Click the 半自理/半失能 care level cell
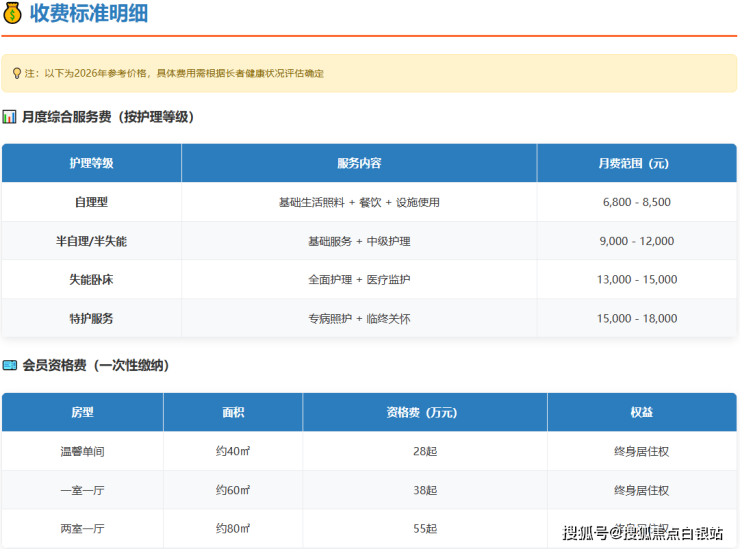Image resolution: width=740 pixels, height=549 pixels. (x=91, y=241)
